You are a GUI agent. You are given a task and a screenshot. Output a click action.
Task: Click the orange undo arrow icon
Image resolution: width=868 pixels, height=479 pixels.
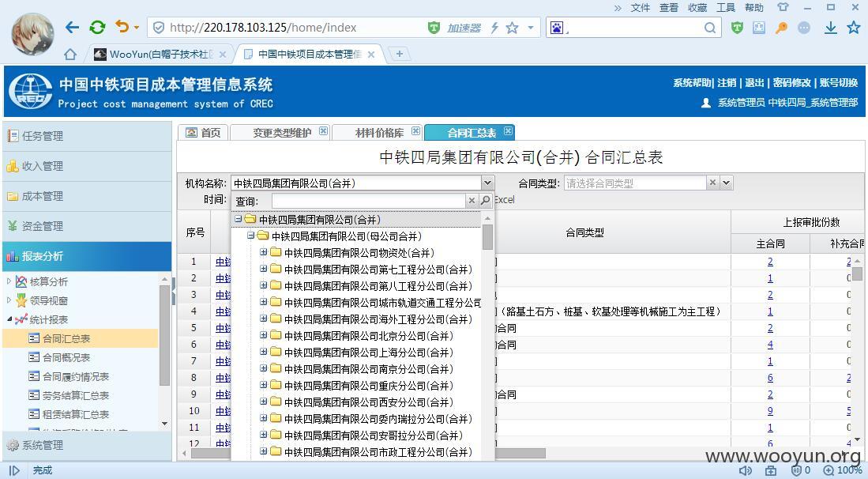122,27
